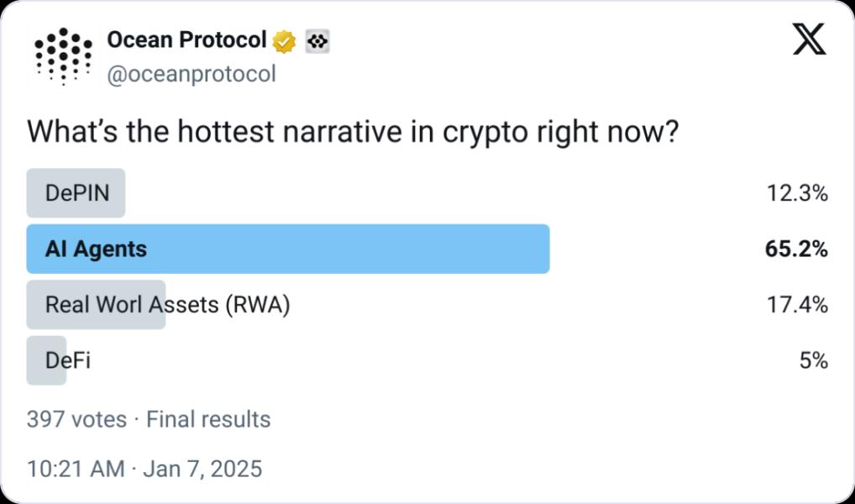855x504 pixels.
Task: Open the X logo
Action: tap(809, 39)
